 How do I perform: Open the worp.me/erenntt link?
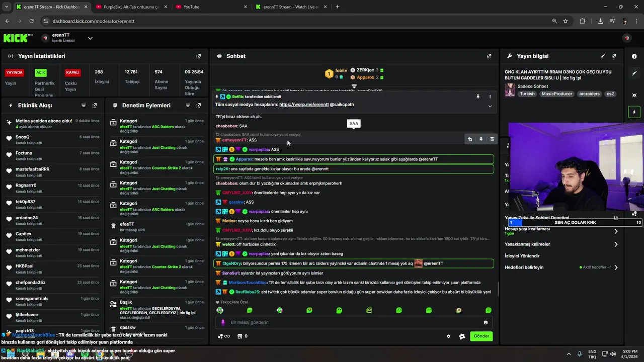[304, 105]
